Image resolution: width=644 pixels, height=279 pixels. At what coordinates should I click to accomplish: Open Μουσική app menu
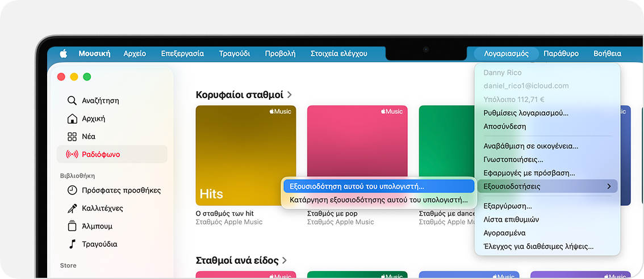94,53
